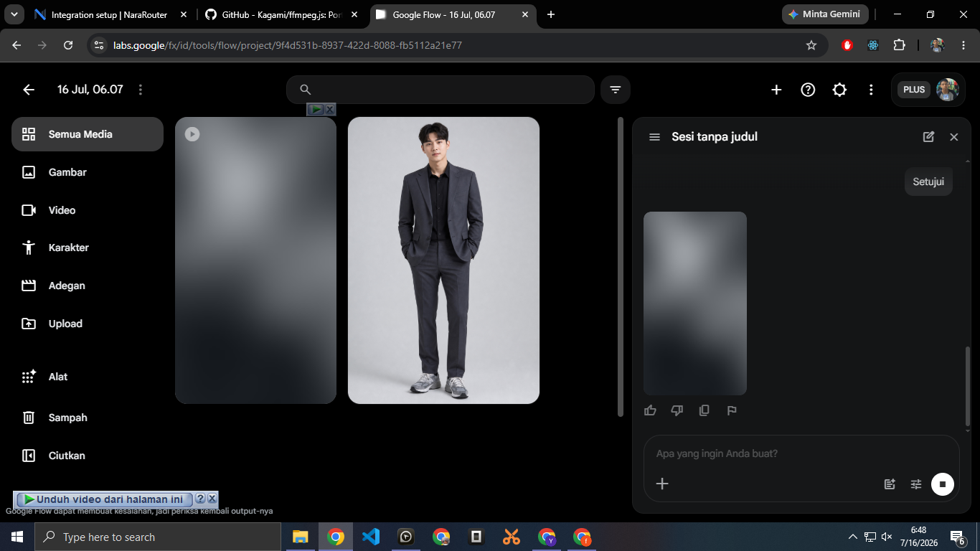This screenshot has height=551, width=980.
Task: Click the PLUS account badge
Action: pyautogui.click(x=914, y=90)
